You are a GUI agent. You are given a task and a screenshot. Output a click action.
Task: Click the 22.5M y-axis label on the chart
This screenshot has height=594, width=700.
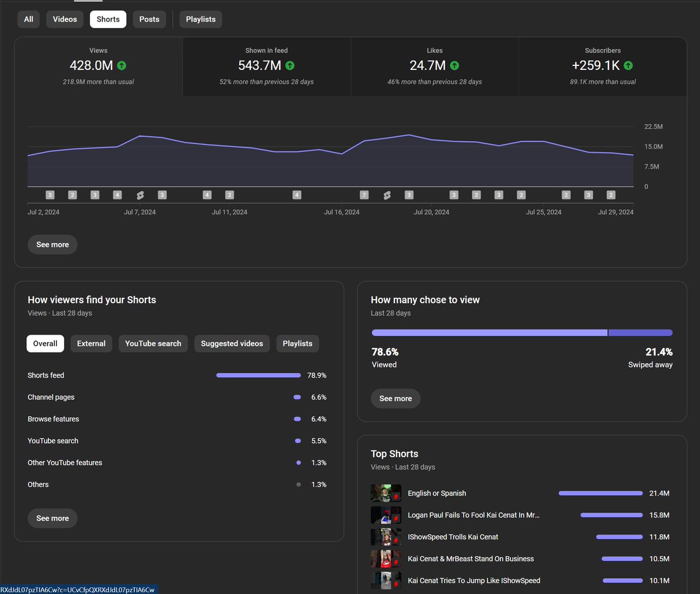(653, 126)
